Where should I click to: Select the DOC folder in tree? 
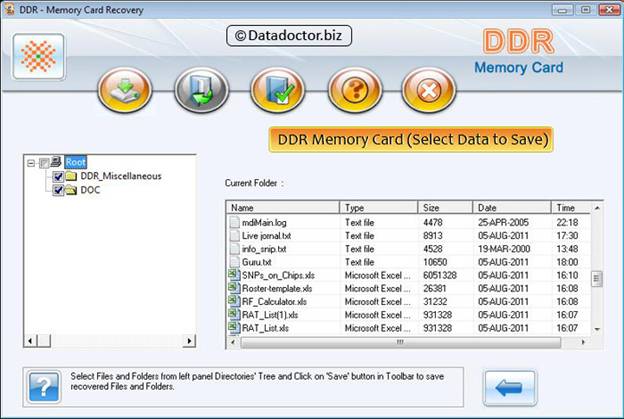(x=90, y=190)
